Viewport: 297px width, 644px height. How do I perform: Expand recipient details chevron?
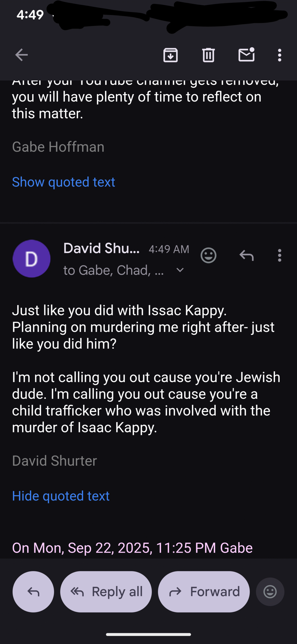[x=180, y=270]
